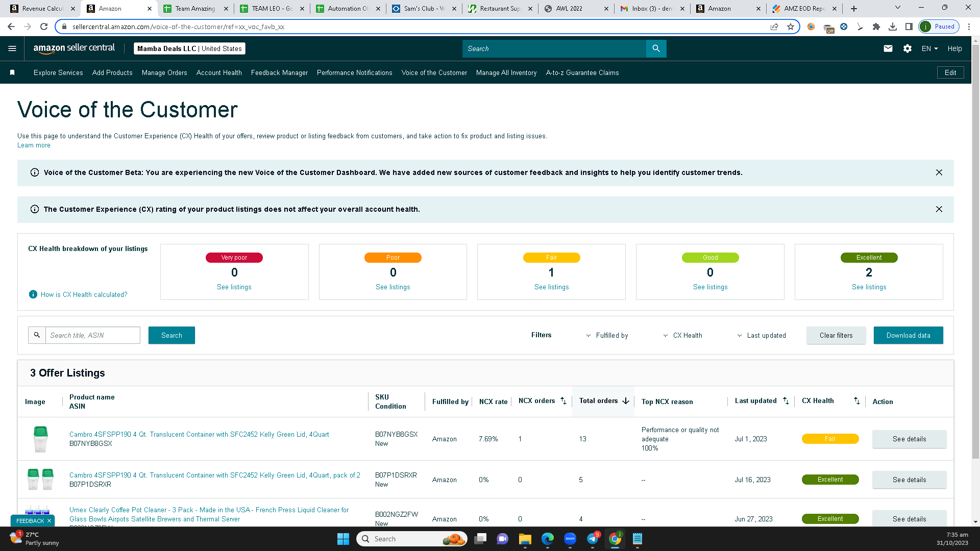Open Zoom from the taskbar
The width and height of the screenshot is (980, 551).
coord(570,539)
